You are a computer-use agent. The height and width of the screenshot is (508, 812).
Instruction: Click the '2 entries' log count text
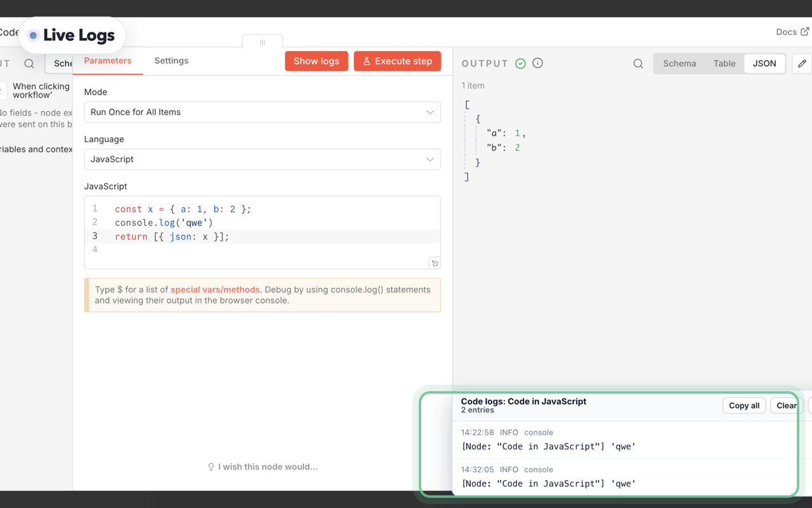pyautogui.click(x=477, y=410)
